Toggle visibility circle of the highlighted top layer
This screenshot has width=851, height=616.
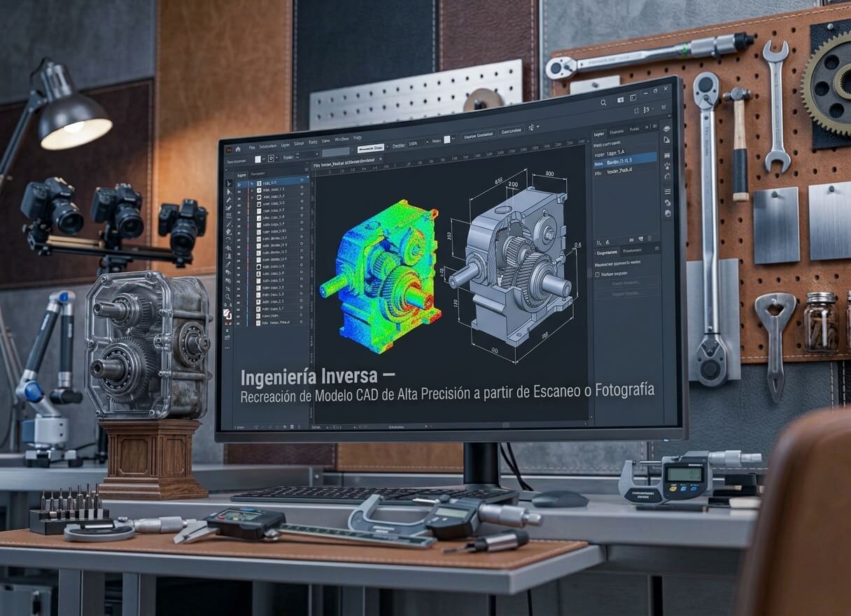302,180
